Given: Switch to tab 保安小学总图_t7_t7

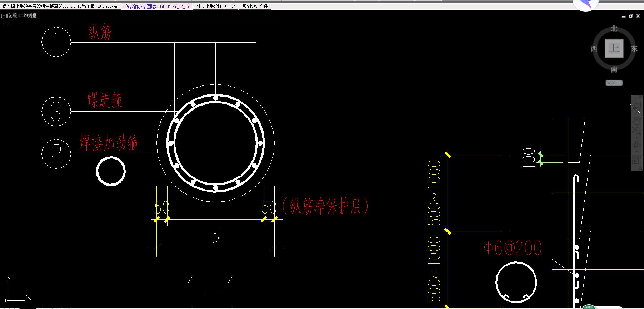Looking at the screenshot, I should click(x=216, y=6).
